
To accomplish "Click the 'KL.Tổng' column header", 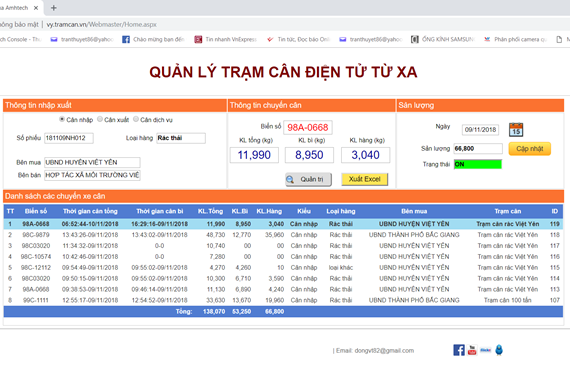I will pyautogui.click(x=210, y=211).
